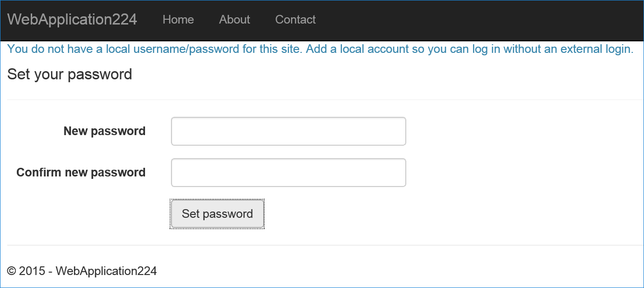Click the copyright footer text

point(82,271)
